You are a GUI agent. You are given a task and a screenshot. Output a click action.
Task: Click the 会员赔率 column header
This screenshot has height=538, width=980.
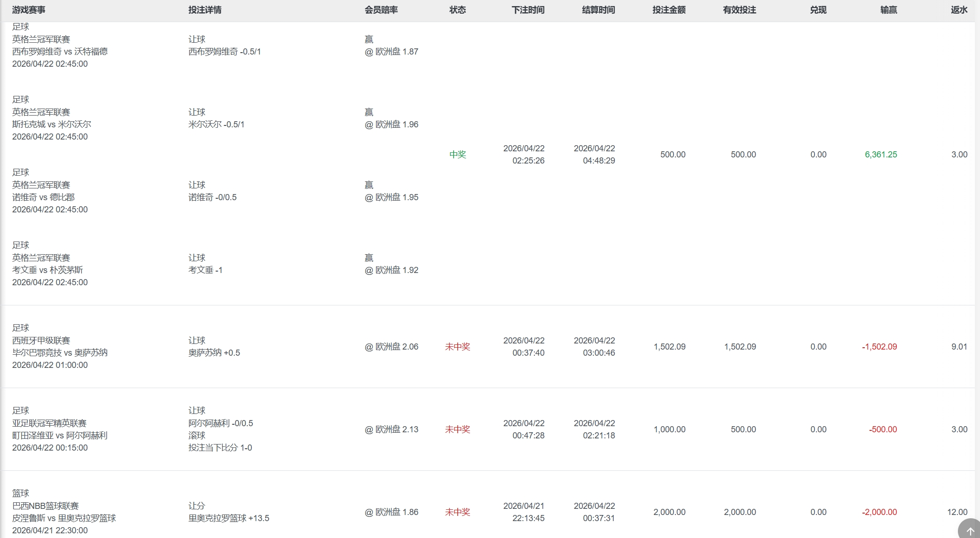pyautogui.click(x=381, y=10)
